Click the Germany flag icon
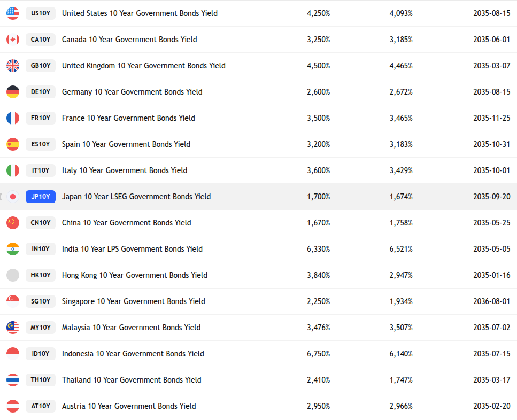Screen dimensions: 517x420 13,92
